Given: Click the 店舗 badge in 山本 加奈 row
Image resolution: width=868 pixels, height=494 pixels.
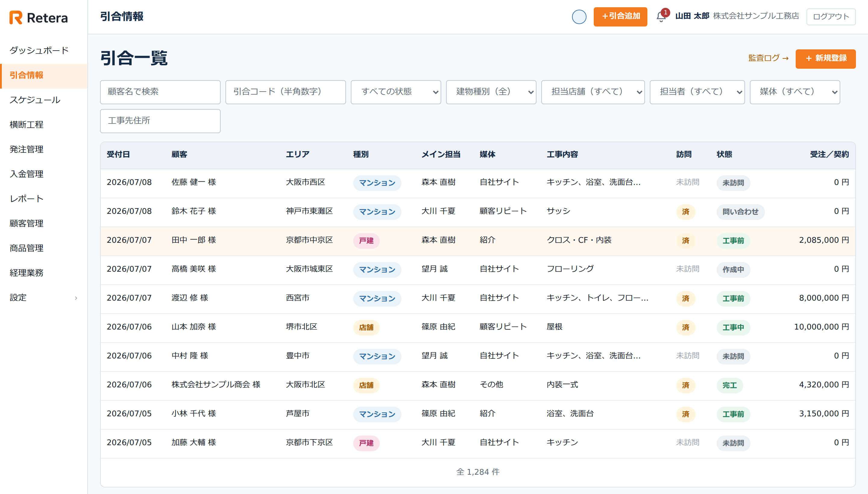Looking at the screenshot, I should pos(366,327).
